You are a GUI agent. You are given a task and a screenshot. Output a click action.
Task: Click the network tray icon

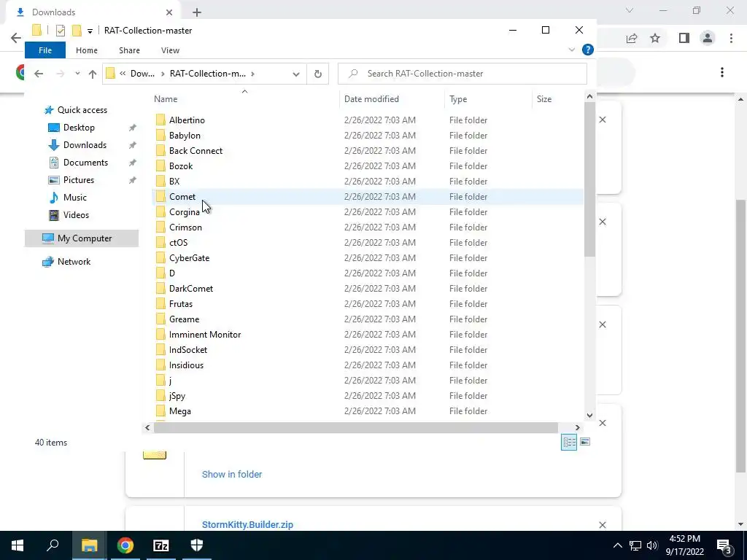click(635, 545)
